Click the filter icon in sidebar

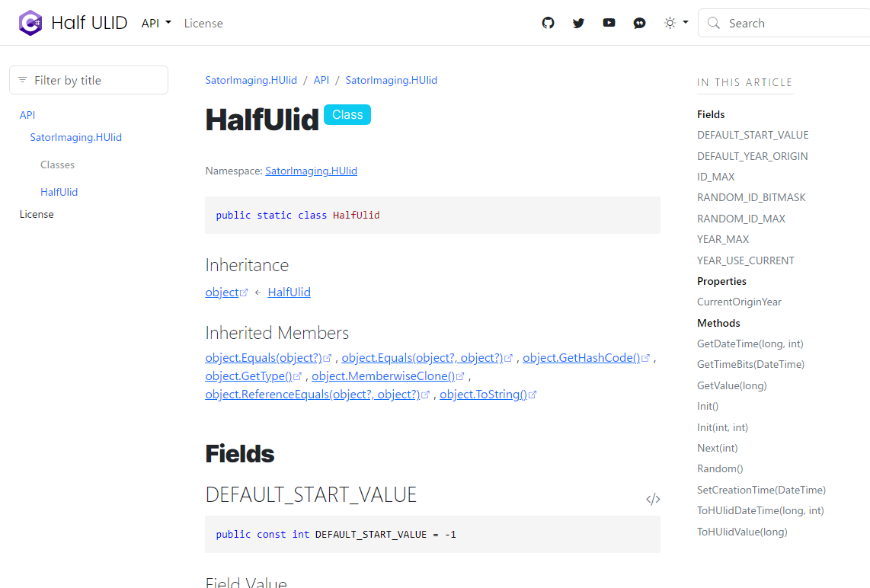pos(23,80)
